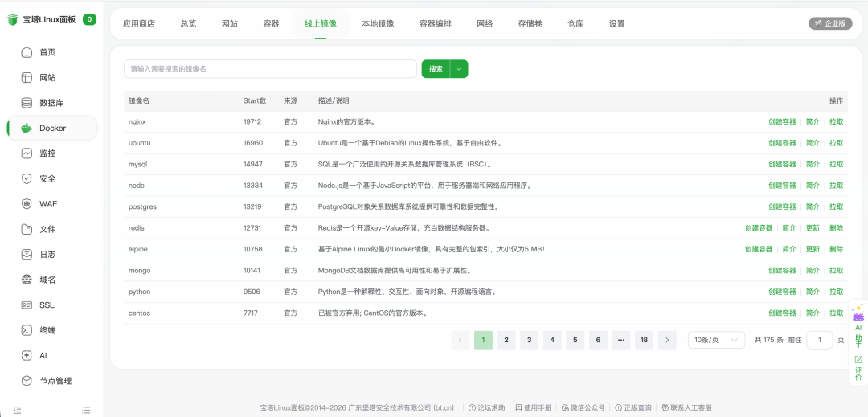The image size is (868, 417).
Task: Switch to the 总览 tab
Action: 188,24
